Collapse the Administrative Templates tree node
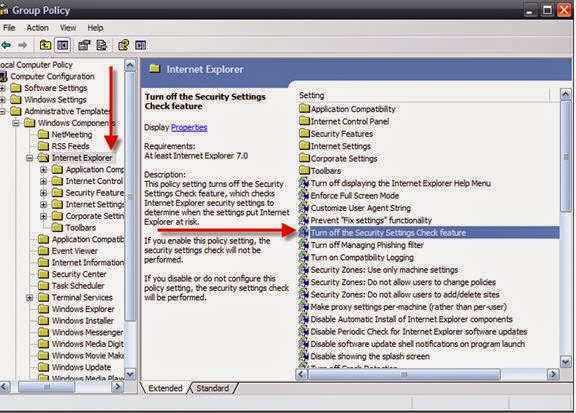 pyautogui.click(x=2, y=111)
